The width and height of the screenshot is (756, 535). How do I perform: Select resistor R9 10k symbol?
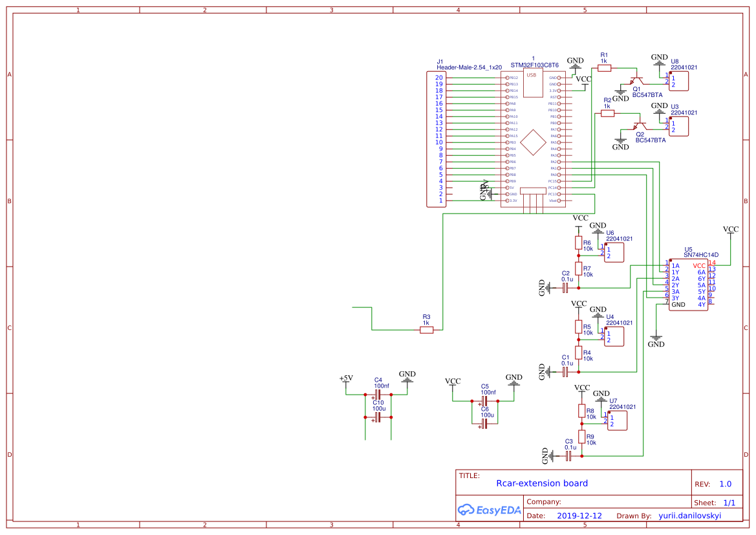click(x=582, y=437)
